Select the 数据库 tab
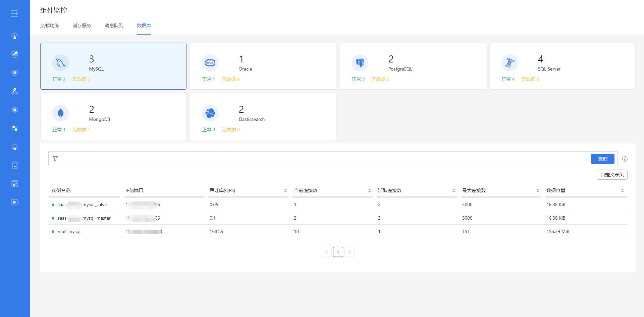Image resolution: width=644 pixels, height=317 pixels. [144, 26]
